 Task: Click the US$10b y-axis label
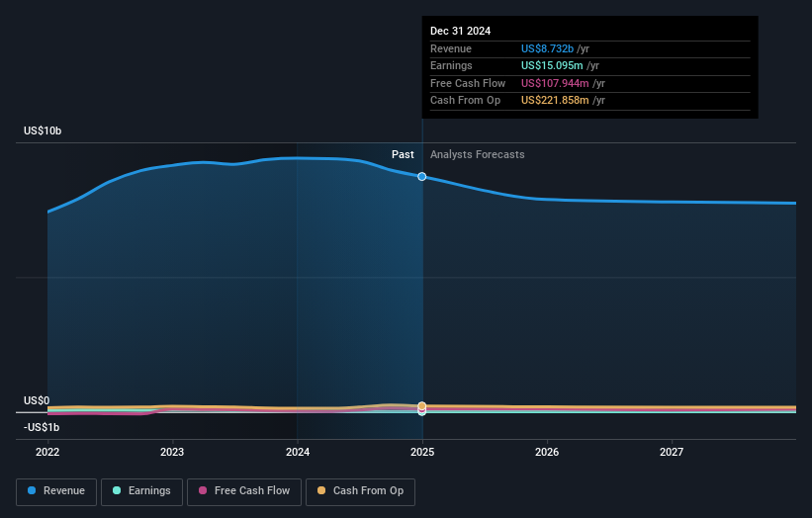[43, 130]
